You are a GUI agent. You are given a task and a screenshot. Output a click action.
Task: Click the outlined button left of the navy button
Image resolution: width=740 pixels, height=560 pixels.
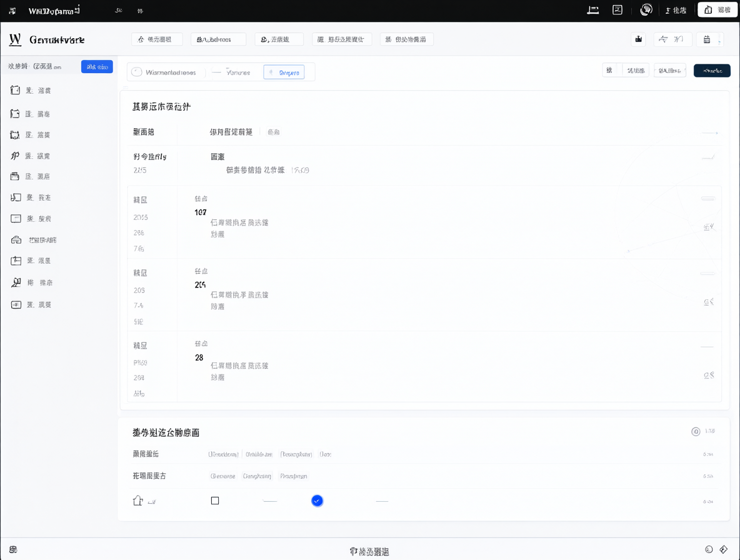click(669, 70)
